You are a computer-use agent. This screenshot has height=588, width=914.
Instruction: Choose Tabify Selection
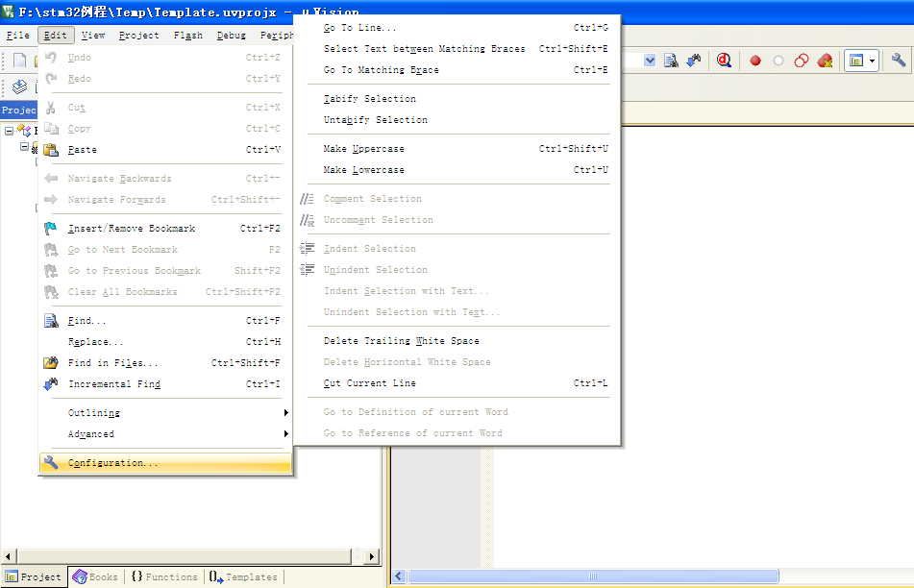(x=458, y=99)
